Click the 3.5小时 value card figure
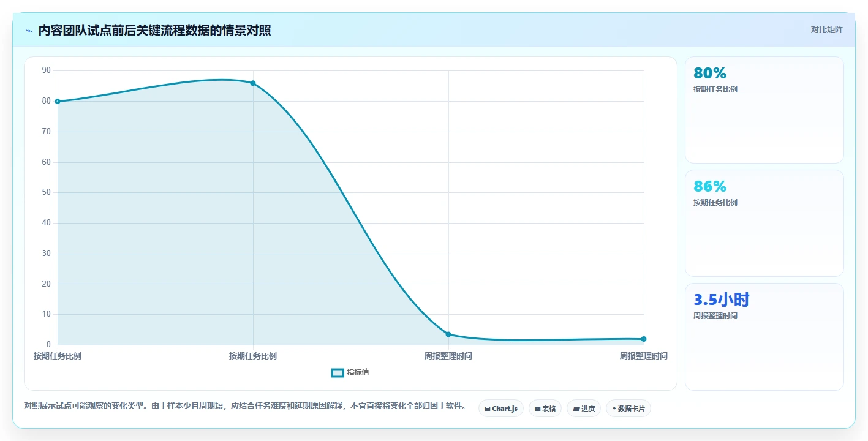The height and width of the screenshot is (441, 868). pos(722,300)
